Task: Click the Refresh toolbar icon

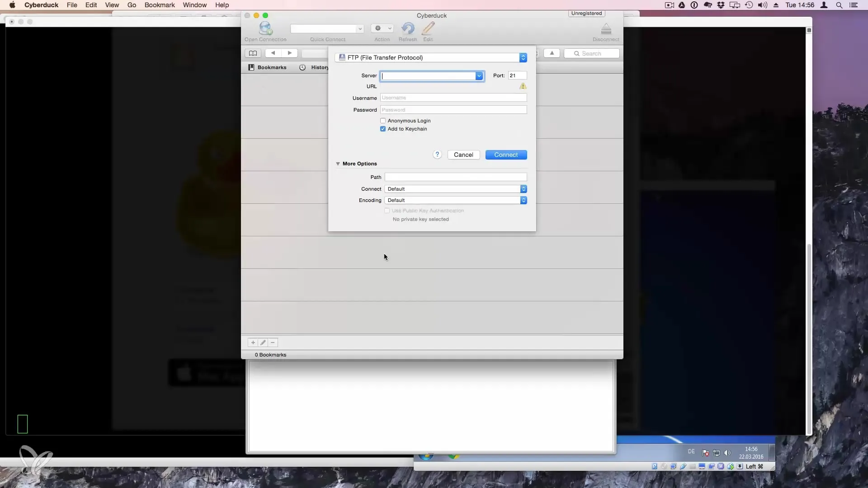Action: (x=408, y=28)
